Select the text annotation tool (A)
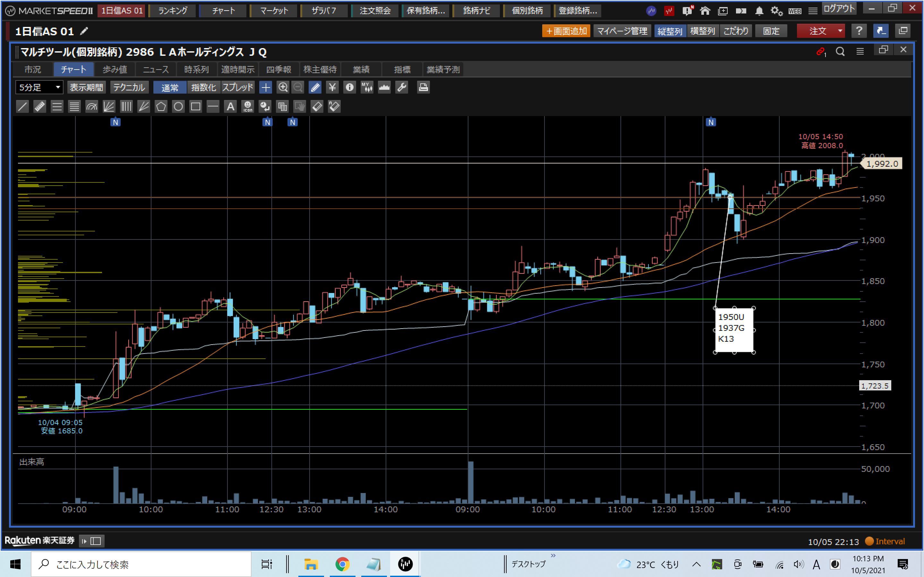 point(230,106)
